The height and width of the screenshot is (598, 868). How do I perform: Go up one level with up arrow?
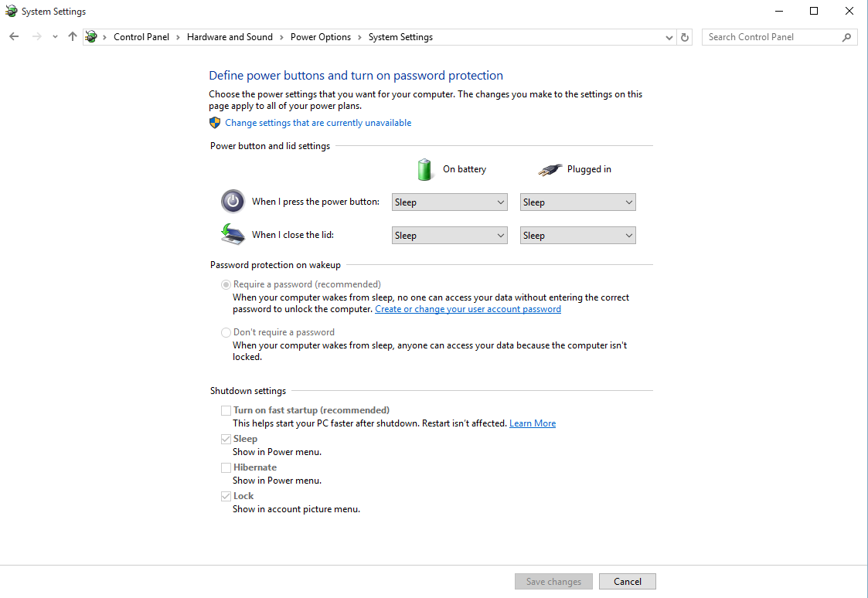coord(73,36)
